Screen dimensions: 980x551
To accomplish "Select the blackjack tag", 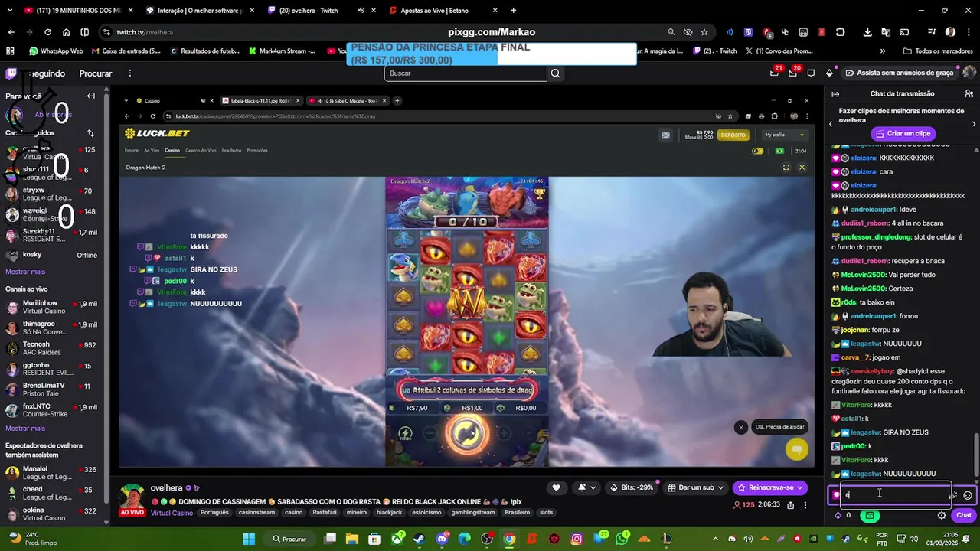I will point(389,513).
